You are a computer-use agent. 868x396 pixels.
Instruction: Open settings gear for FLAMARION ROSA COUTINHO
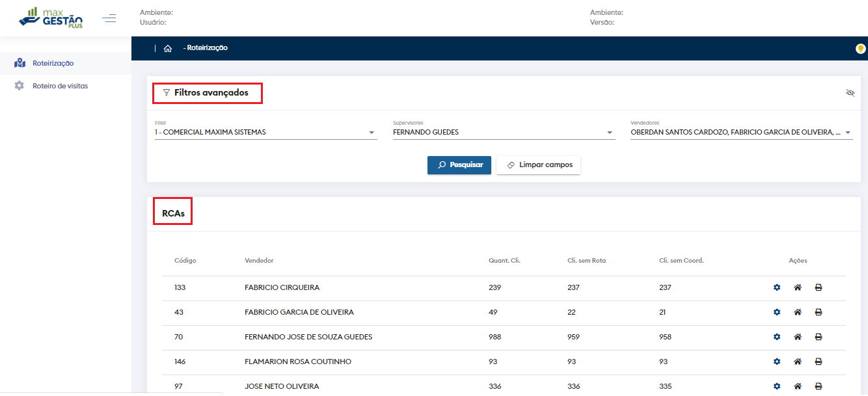pos(776,362)
